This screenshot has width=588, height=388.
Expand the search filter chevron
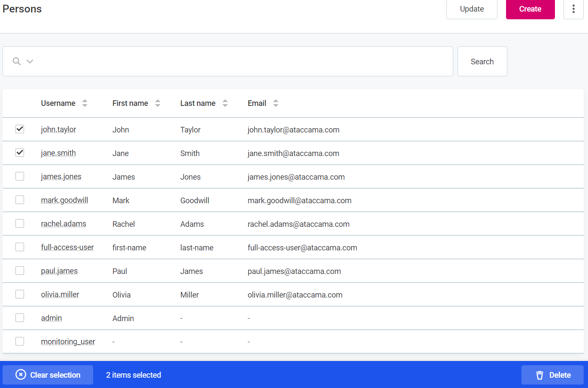pos(30,61)
